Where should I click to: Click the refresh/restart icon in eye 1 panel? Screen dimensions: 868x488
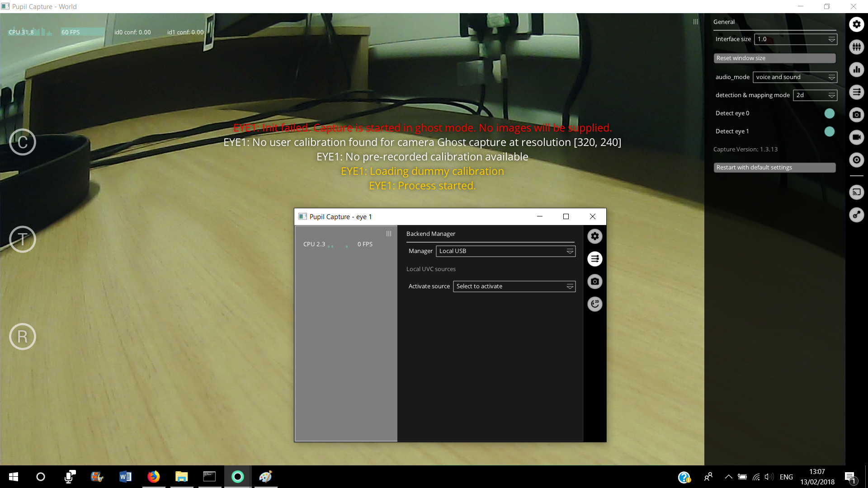(x=595, y=304)
